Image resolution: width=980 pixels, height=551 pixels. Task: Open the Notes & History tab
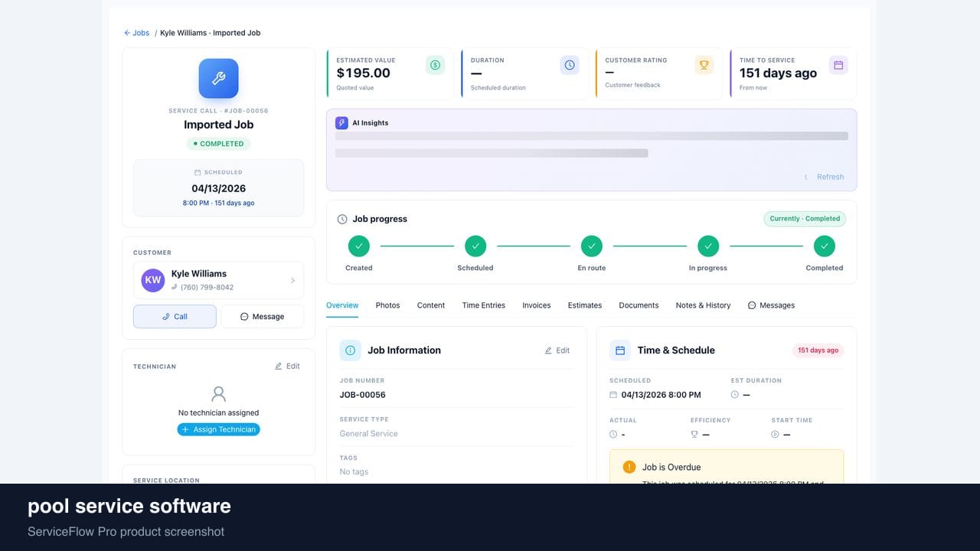coord(703,305)
